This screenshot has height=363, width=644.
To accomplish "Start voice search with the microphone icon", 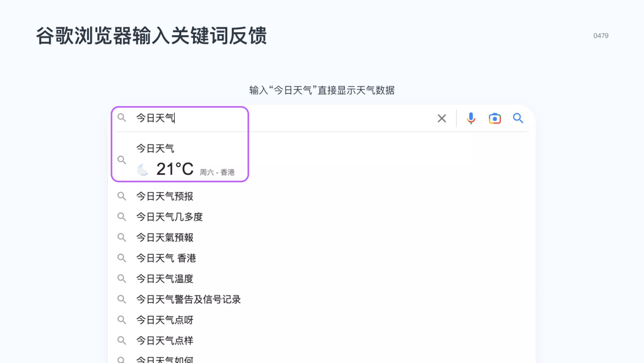I will [470, 118].
